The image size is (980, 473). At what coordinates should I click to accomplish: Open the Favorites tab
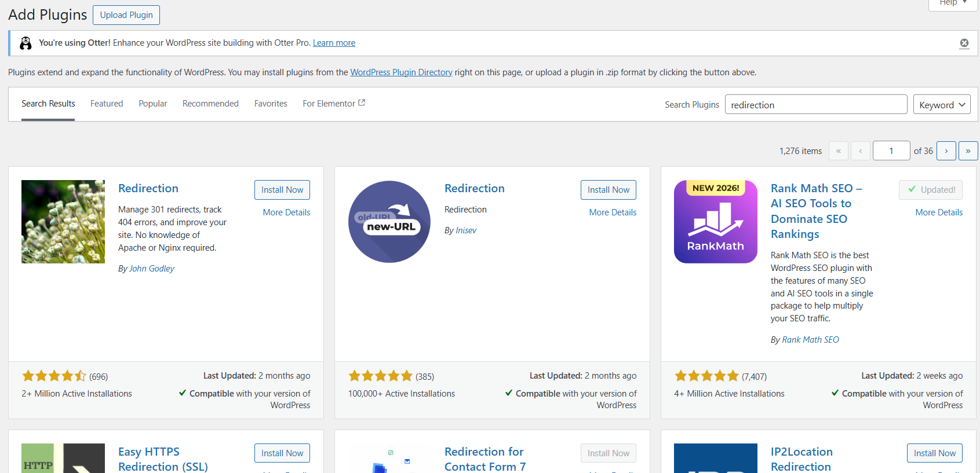271,104
